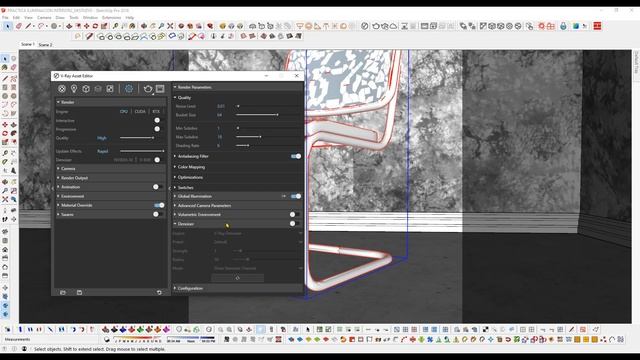Select the Paint Bucket tool in top toolbar
This screenshot has height=360, width=640.
[132, 26]
